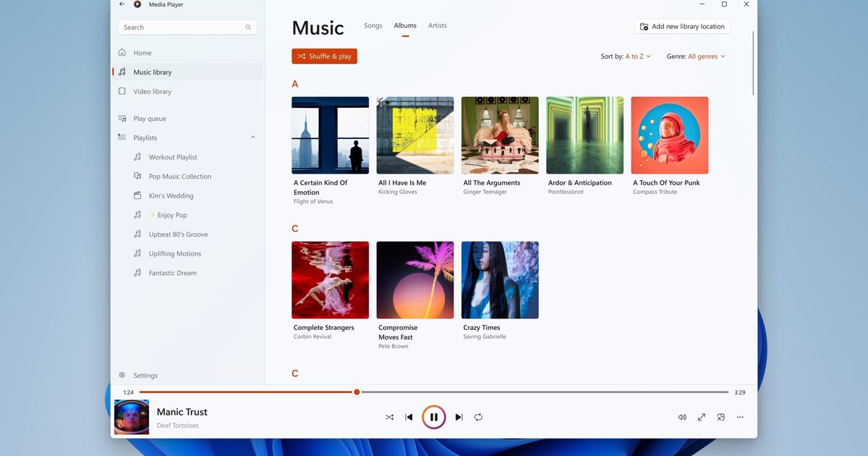868x456 pixels.
Task: Open Home from the sidebar
Action: (187, 53)
